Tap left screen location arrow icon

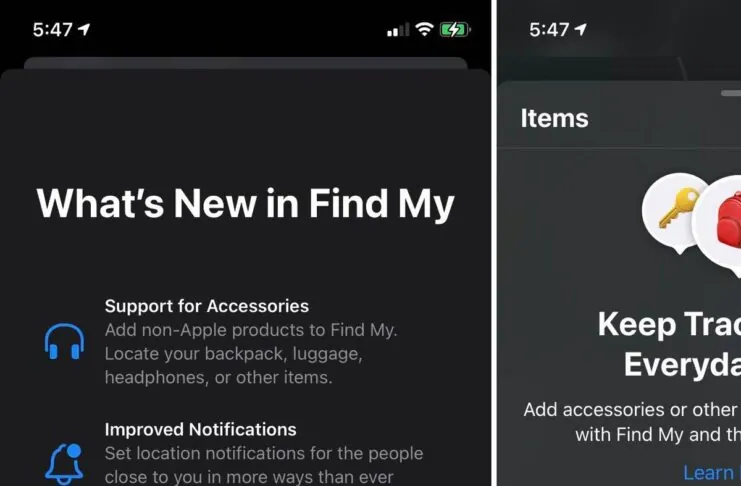84,29
